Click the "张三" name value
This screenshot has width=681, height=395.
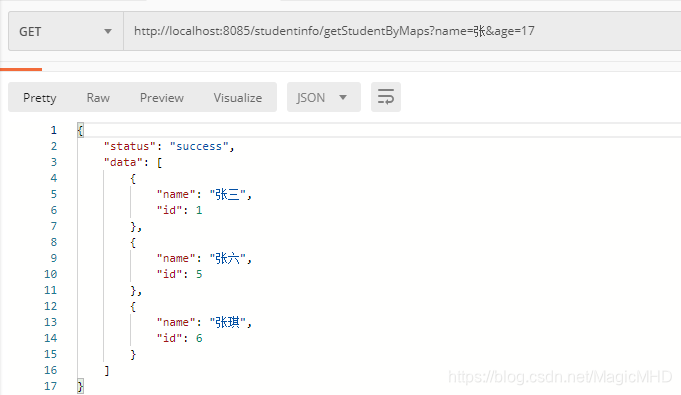click(x=228, y=194)
